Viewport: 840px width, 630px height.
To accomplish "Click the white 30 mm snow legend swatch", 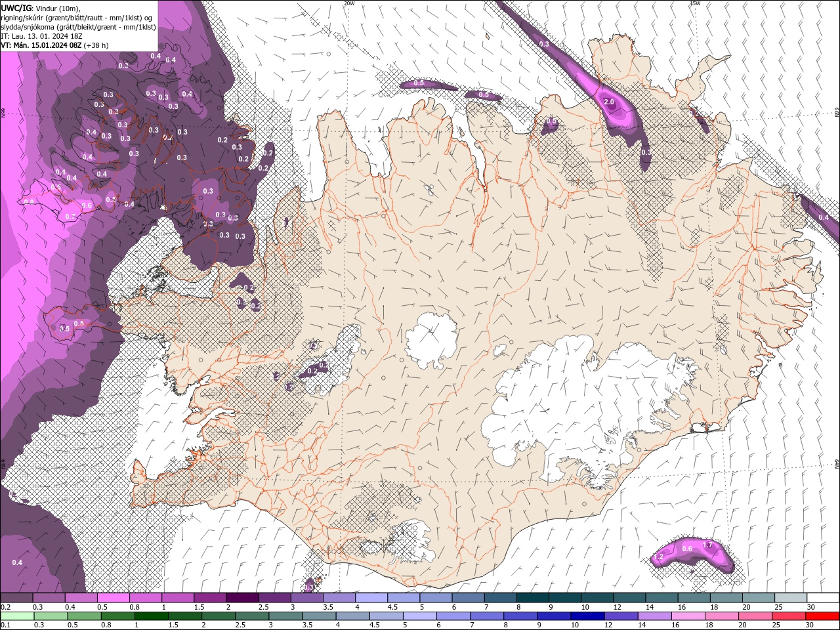I will [824, 598].
